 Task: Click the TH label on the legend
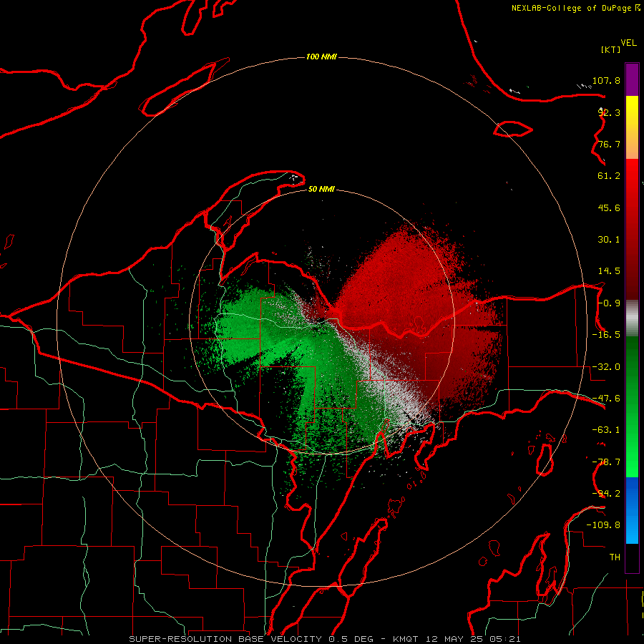[615, 557]
